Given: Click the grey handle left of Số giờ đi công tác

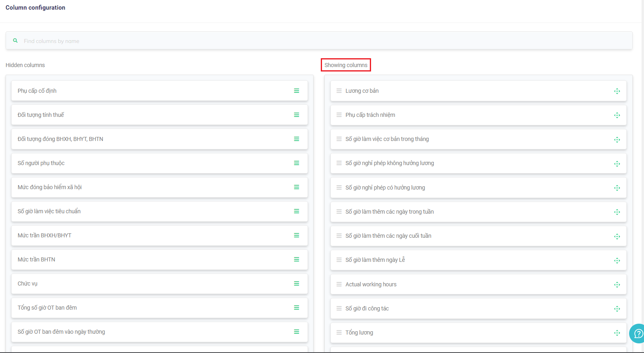Looking at the screenshot, I should [x=339, y=308].
